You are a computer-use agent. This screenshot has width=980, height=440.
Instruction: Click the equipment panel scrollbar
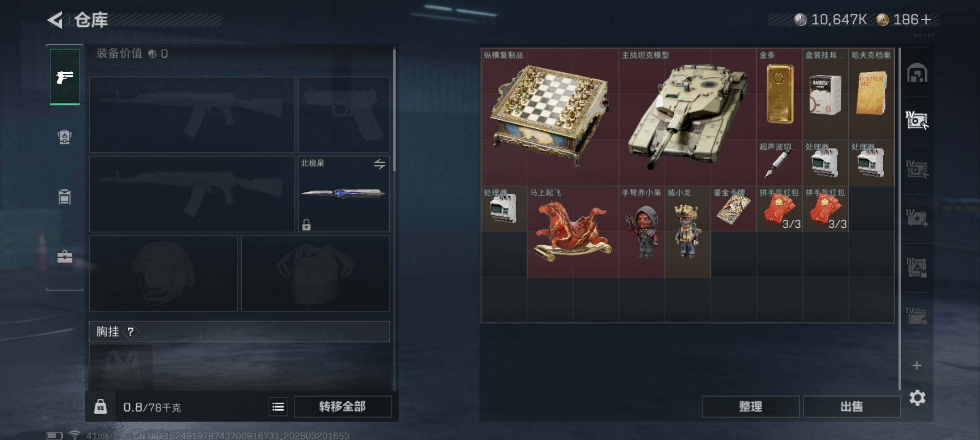click(x=394, y=110)
